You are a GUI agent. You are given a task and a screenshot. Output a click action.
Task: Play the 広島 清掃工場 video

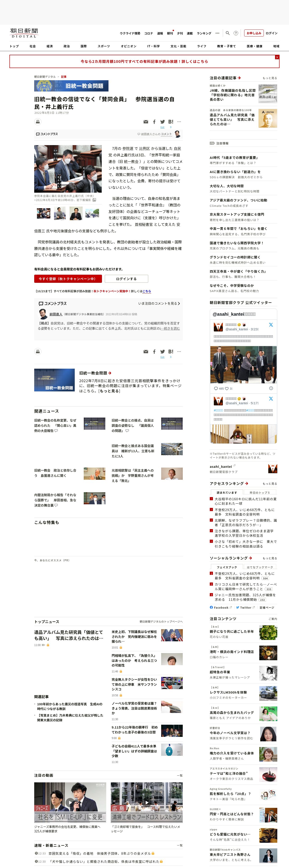[x=147, y=802]
